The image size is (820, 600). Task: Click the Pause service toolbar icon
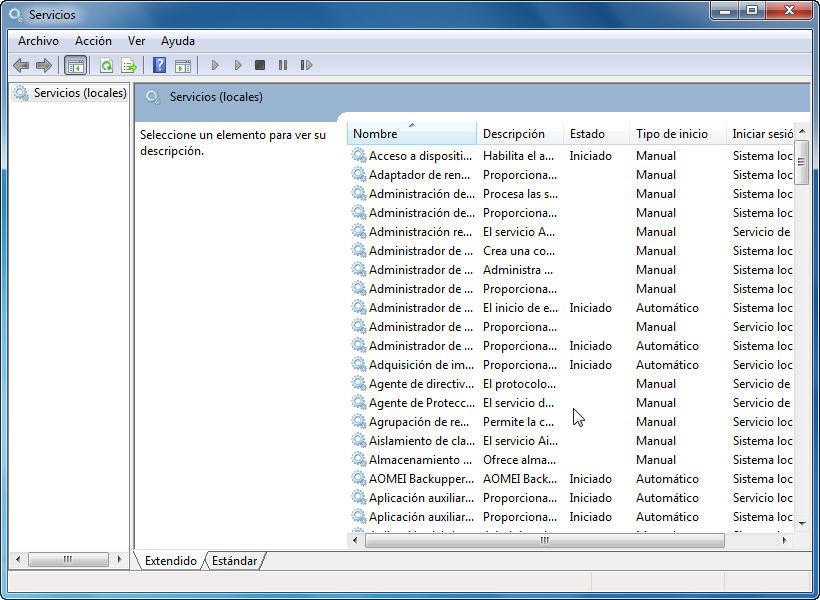tap(283, 65)
